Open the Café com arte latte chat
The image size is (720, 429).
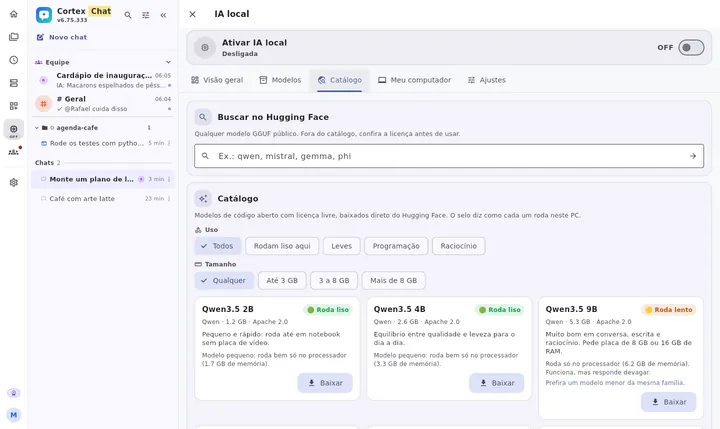(103, 199)
